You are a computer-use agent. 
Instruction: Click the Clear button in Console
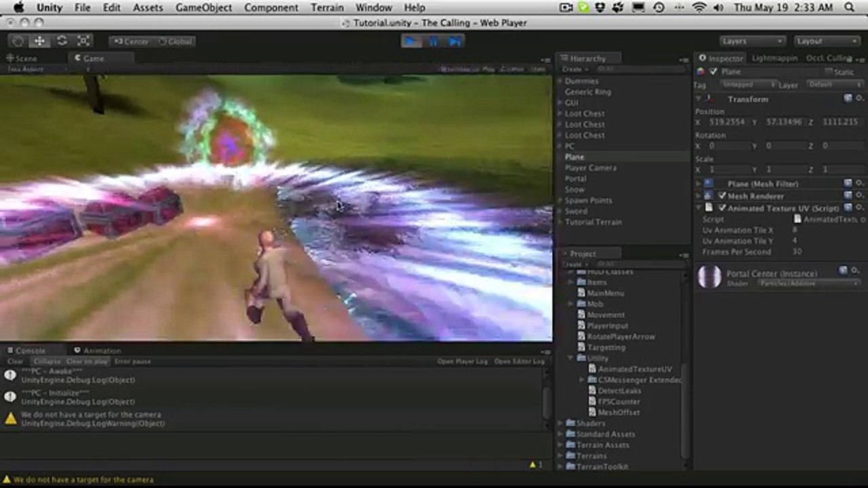point(15,362)
